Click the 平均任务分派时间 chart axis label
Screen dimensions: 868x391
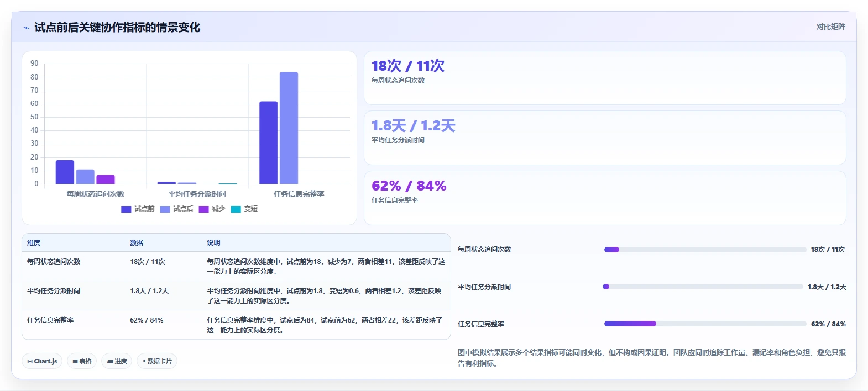point(197,194)
